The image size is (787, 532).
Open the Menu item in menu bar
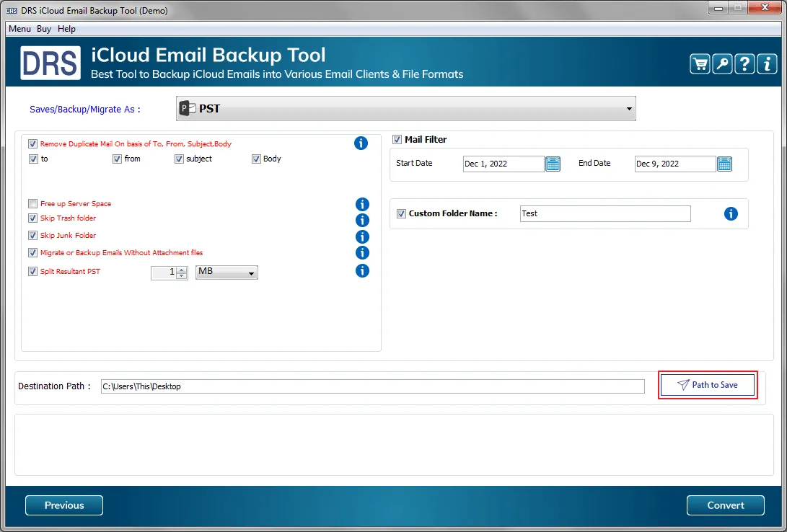click(x=19, y=29)
